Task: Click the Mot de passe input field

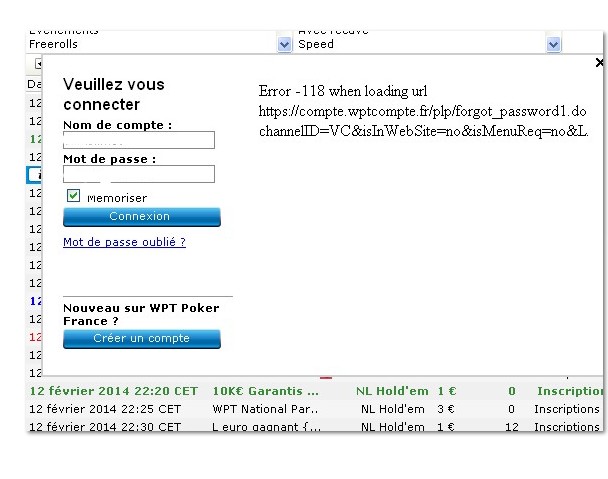Action: pos(139,174)
